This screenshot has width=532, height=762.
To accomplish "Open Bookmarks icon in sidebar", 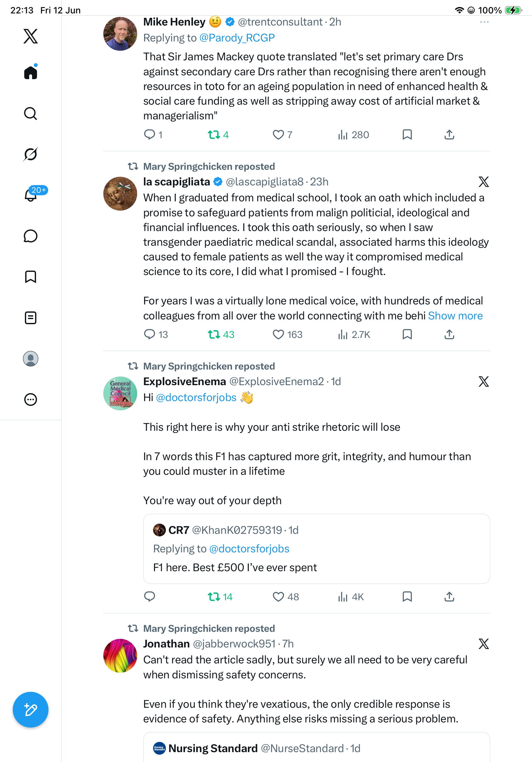I will pyautogui.click(x=31, y=277).
